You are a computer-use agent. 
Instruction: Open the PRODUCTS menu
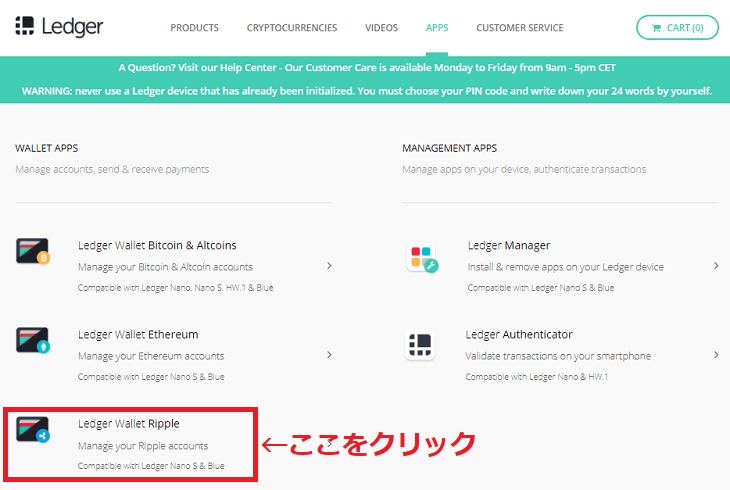point(194,28)
